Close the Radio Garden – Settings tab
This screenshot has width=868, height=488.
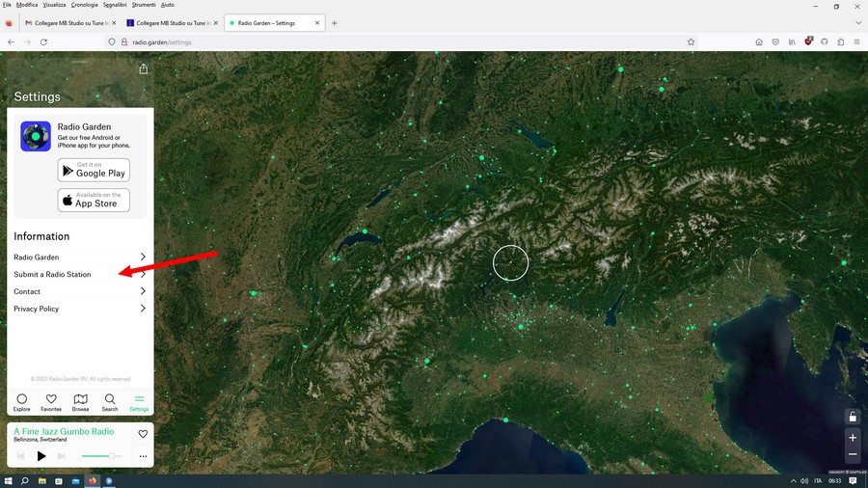click(x=317, y=23)
